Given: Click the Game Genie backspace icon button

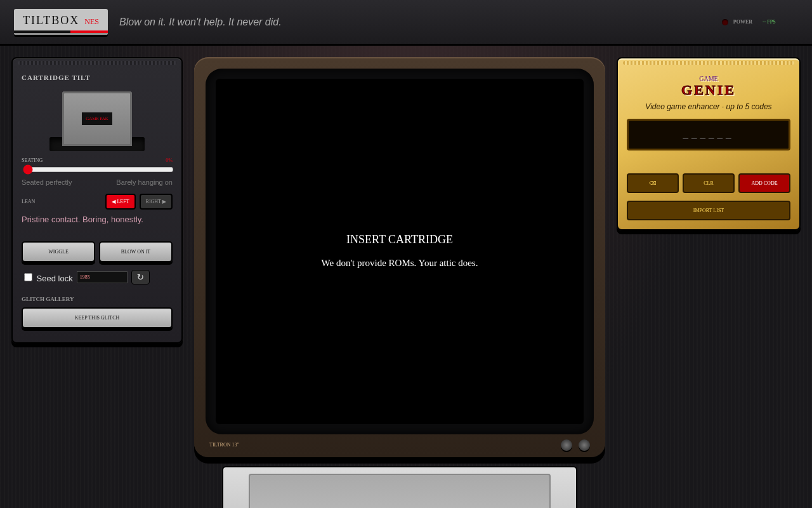Looking at the screenshot, I should [x=653, y=183].
